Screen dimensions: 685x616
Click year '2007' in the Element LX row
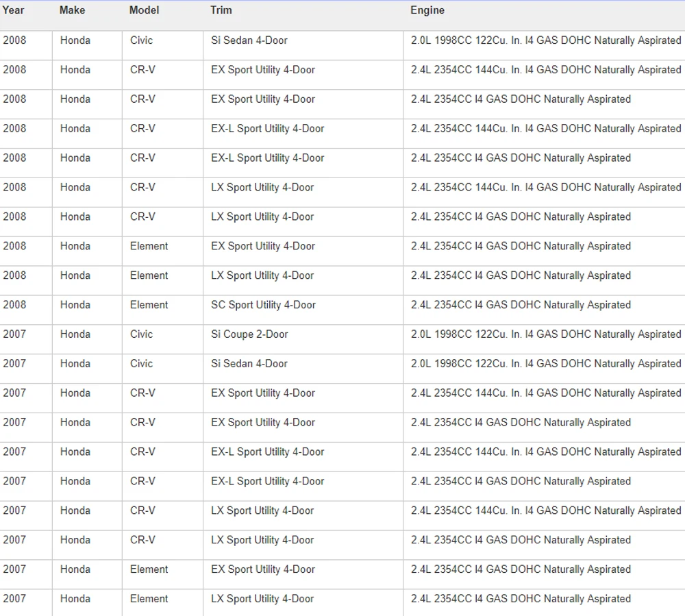[x=14, y=598]
